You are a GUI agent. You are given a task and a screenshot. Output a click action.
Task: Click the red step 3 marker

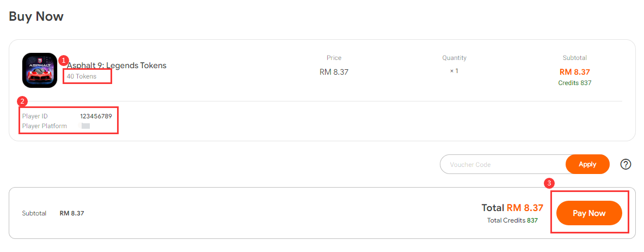549,183
